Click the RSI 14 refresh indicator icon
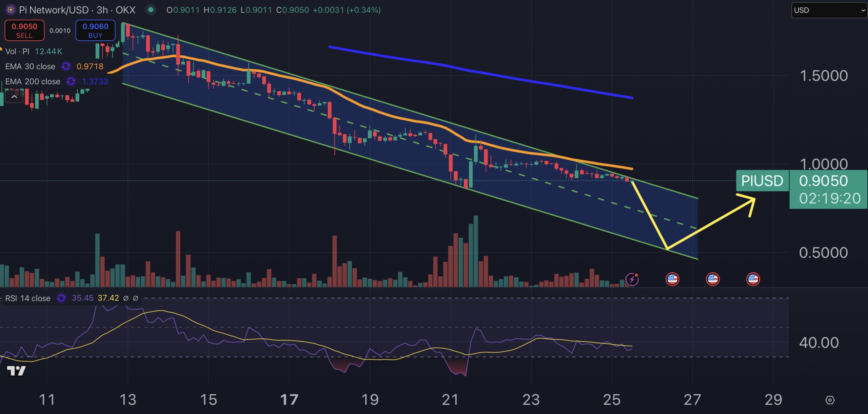Viewport: 868px width, 414px height. coord(61,298)
